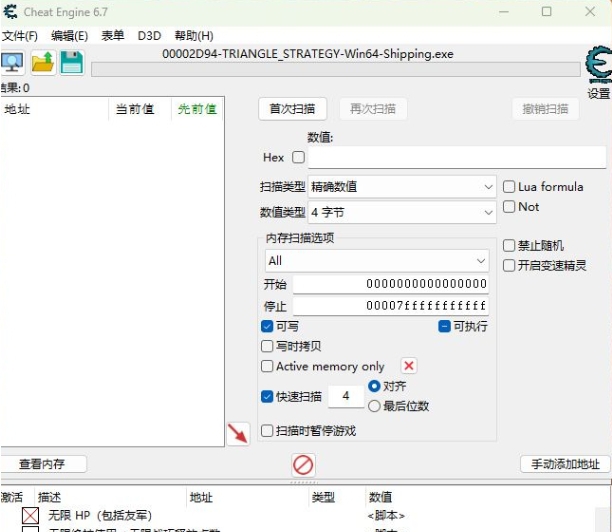Click the 查看内存 memory view button
Image resolution: width=612 pixels, height=532 pixels.
coord(42,464)
